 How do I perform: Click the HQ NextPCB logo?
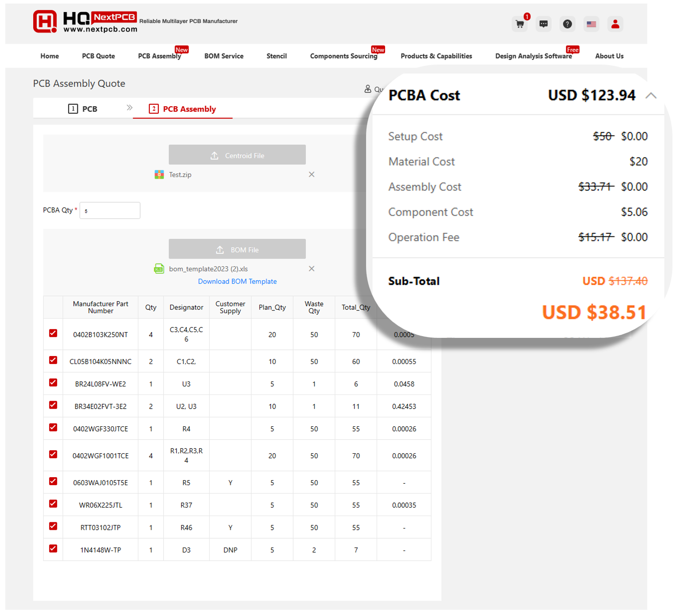click(x=85, y=22)
